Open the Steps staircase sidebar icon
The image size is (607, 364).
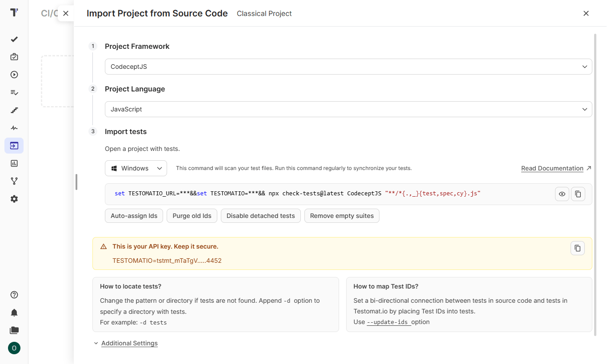pos(14,110)
